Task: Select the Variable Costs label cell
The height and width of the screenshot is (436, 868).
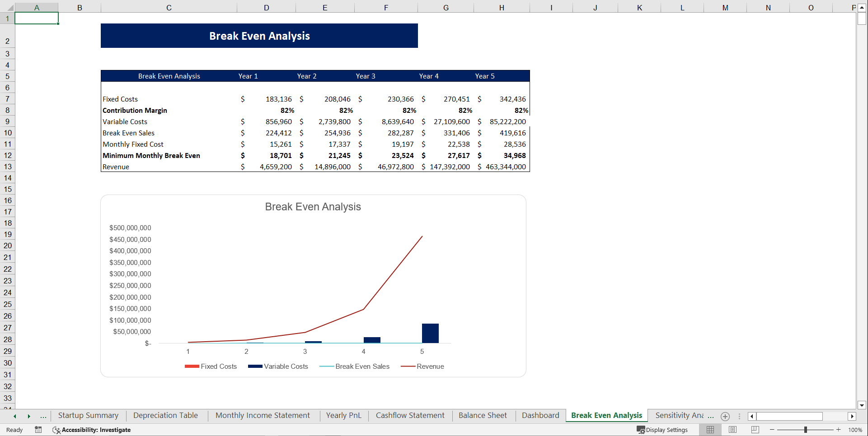Action: click(x=169, y=121)
